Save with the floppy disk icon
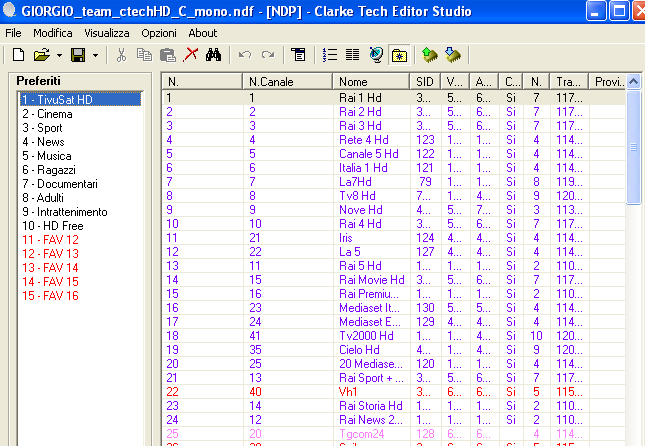Viewport: 645px width, 446px height. 78,55
